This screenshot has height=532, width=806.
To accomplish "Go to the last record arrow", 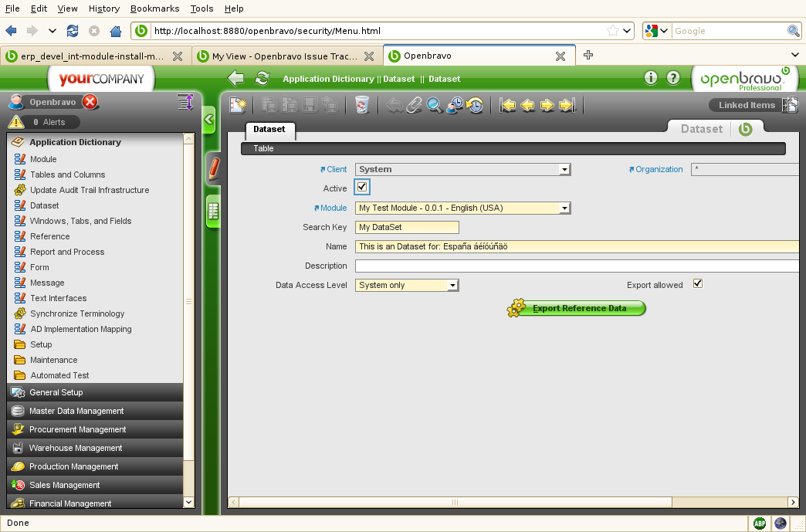I will [567, 106].
